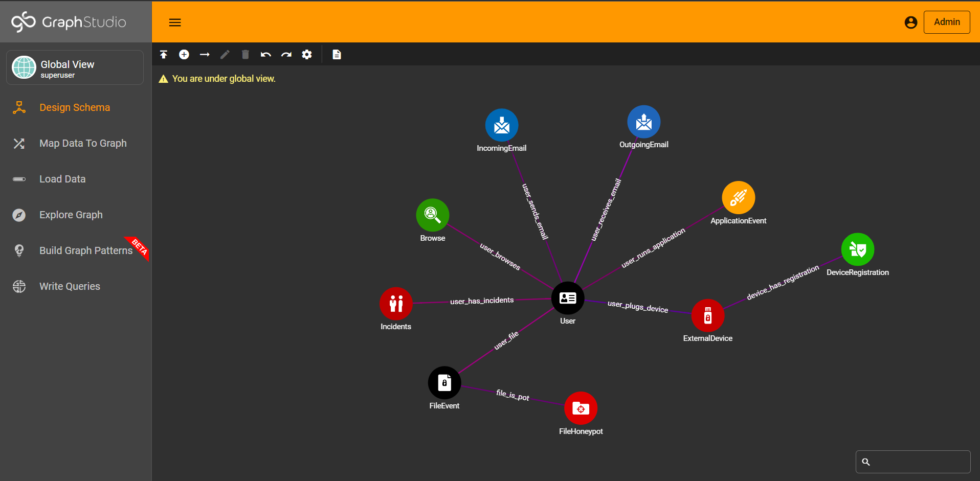Viewport: 980px width, 481px height.
Task: Select the ExternalDevice vertex icon
Action: click(708, 315)
